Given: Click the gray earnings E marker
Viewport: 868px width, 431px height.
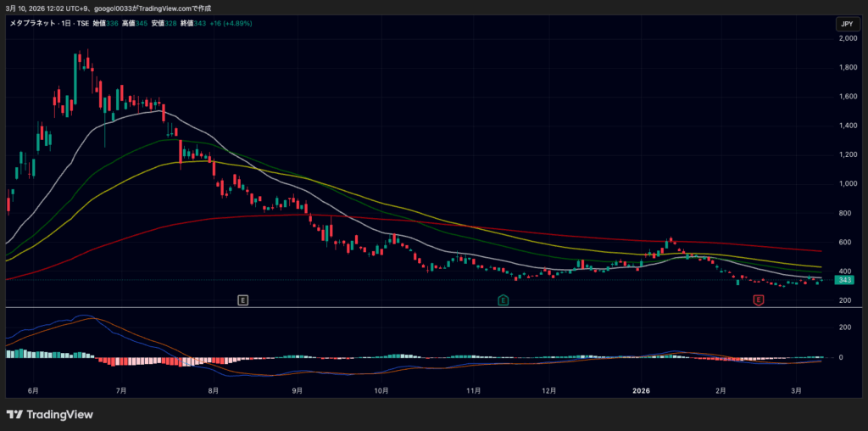Looking at the screenshot, I should click(243, 299).
